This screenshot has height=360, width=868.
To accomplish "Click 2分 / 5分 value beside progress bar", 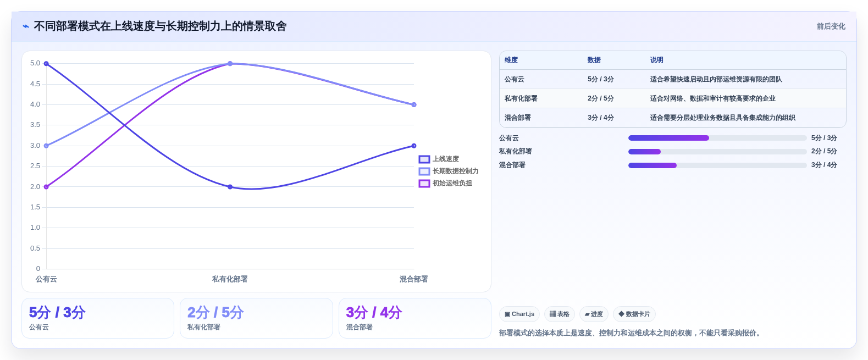I will pyautogui.click(x=824, y=151).
